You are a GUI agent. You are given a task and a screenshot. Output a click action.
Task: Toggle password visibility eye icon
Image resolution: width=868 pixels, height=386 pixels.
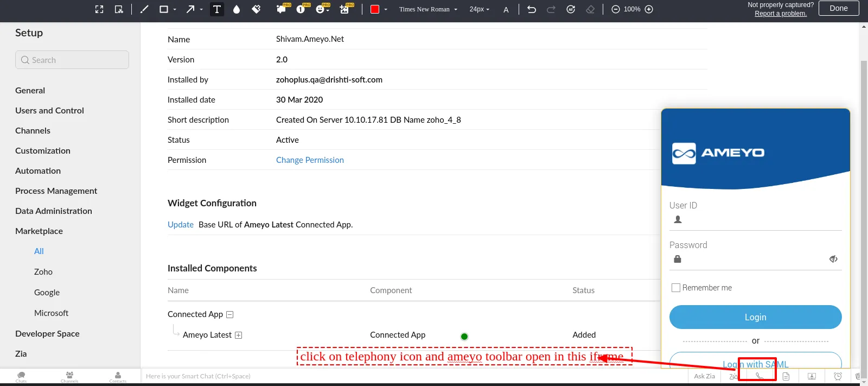tap(833, 259)
